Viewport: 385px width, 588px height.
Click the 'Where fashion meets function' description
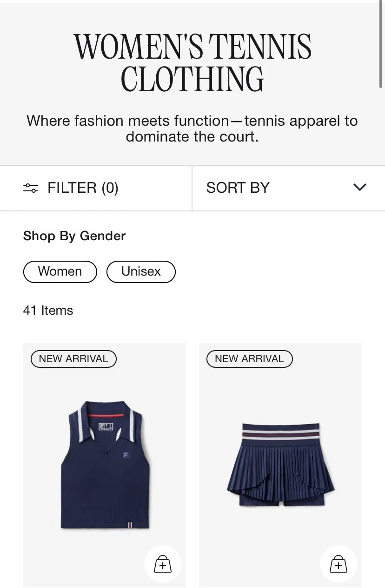coord(192,128)
